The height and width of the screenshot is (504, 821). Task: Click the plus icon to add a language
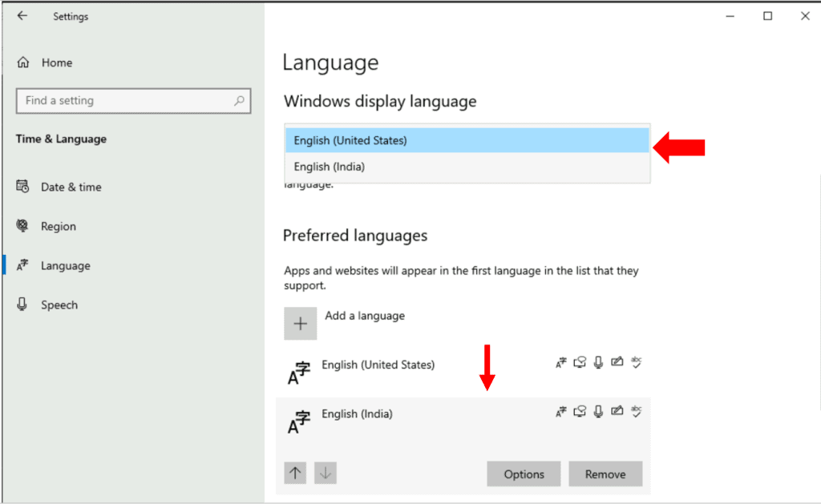click(301, 324)
